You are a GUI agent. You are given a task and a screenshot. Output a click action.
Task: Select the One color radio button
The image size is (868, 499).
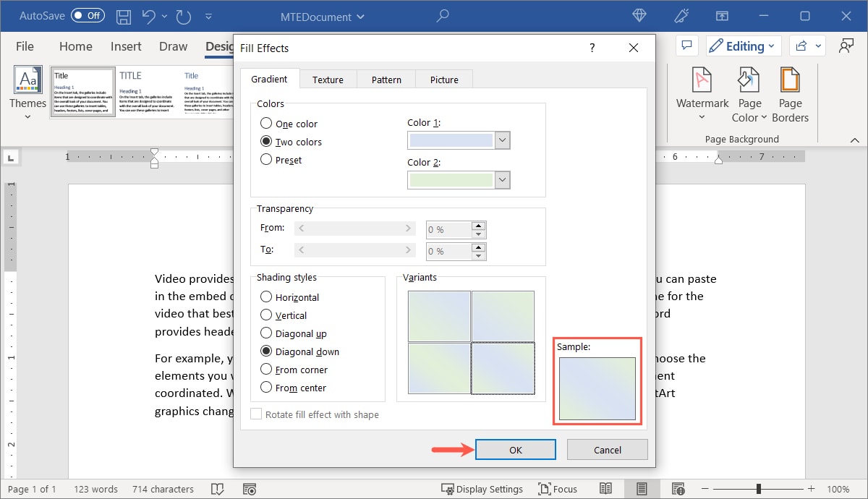pyautogui.click(x=266, y=124)
